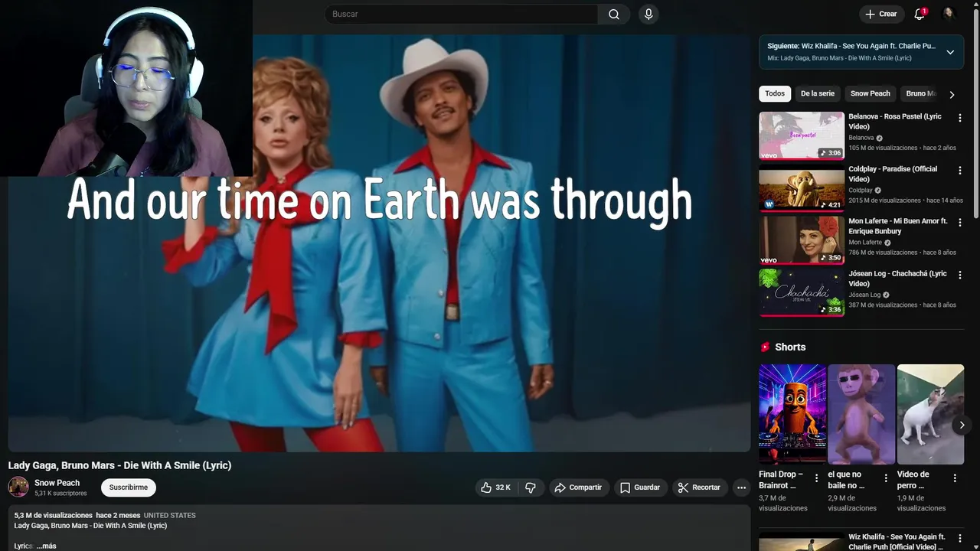The image size is (980, 551).
Task: Open Snow Peach channel avatar
Action: tap(18, 487)
